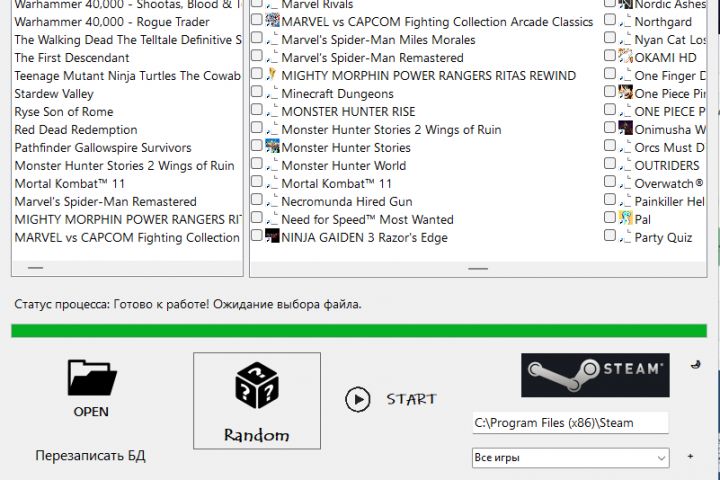Viewport: 720px width, 480px height.
Task: Select Teenage Mutant Ninja Turtles in left list
Action: pos(128,76)
